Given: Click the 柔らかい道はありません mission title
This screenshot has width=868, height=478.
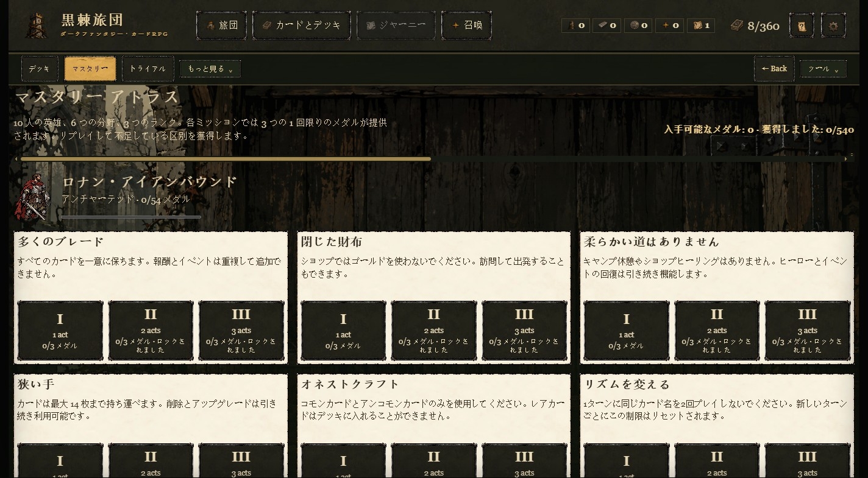Looking at the screenshot, I should [652, 242].
